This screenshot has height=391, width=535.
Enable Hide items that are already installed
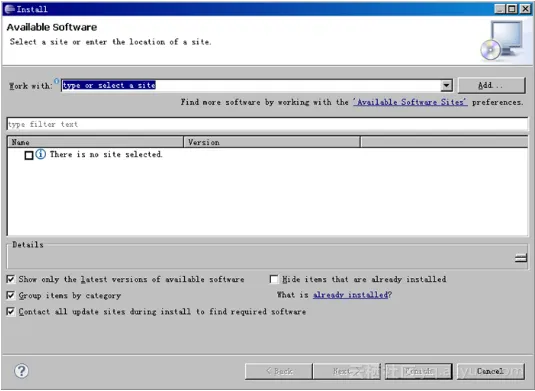(x=274, y=279)
